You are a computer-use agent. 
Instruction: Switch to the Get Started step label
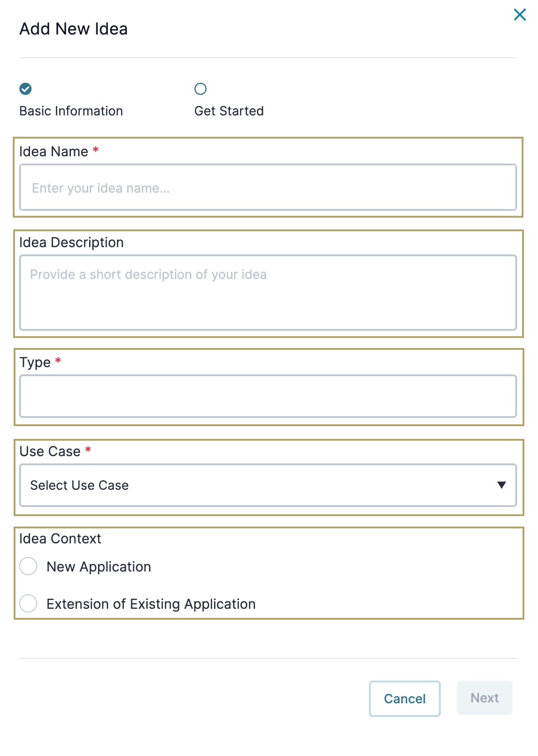click(x=229, y=111)
